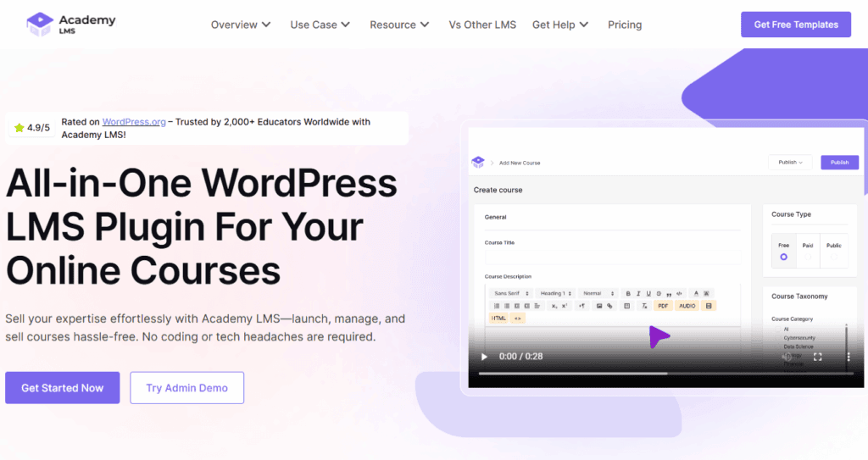This screenshot has width=868, height=460.
Task: Go to the Pricing page
Action: [x=625, y=25]
